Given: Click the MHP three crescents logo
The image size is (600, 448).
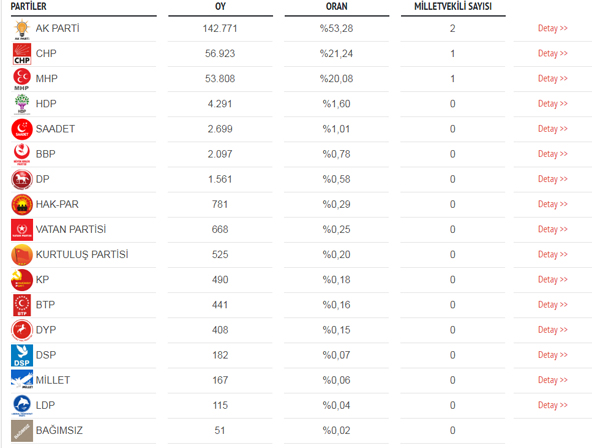Looking at the screenshot, I should [x=22, y=79].
